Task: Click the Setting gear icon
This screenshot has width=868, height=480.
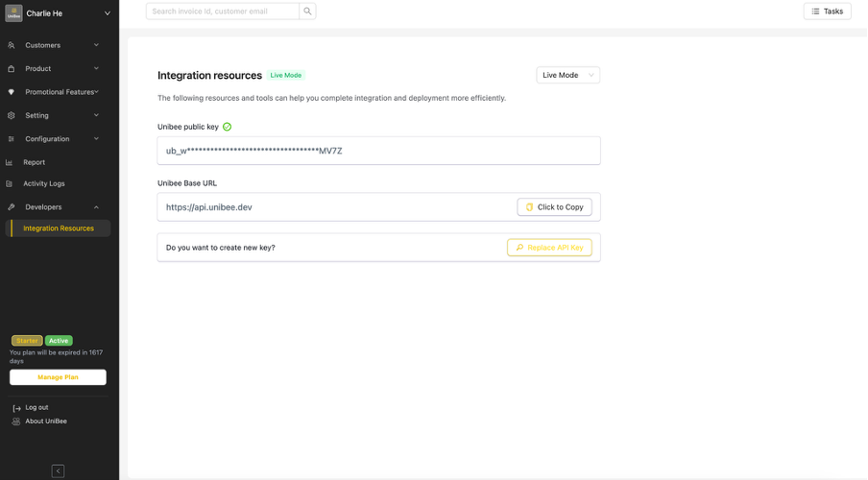Action: pyautogui.click(x=12, y=116)
